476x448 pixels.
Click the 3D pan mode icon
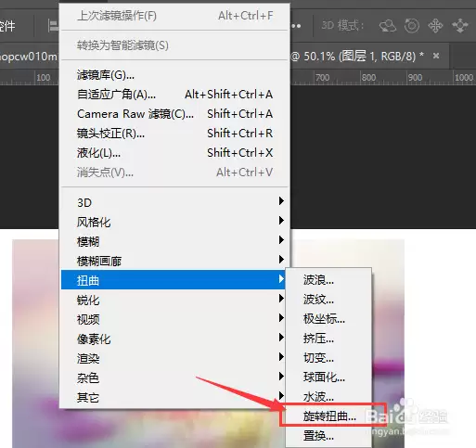coord(435,26)
